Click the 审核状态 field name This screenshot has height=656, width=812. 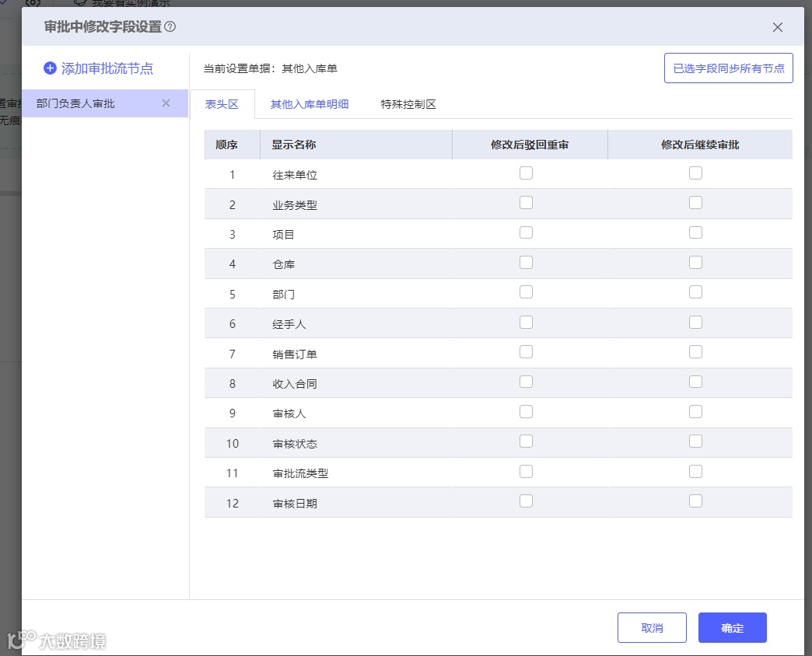click(x=295, y=444)
